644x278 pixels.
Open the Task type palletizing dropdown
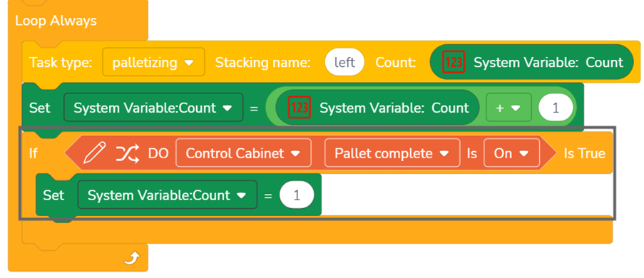(x=153, y=63)
